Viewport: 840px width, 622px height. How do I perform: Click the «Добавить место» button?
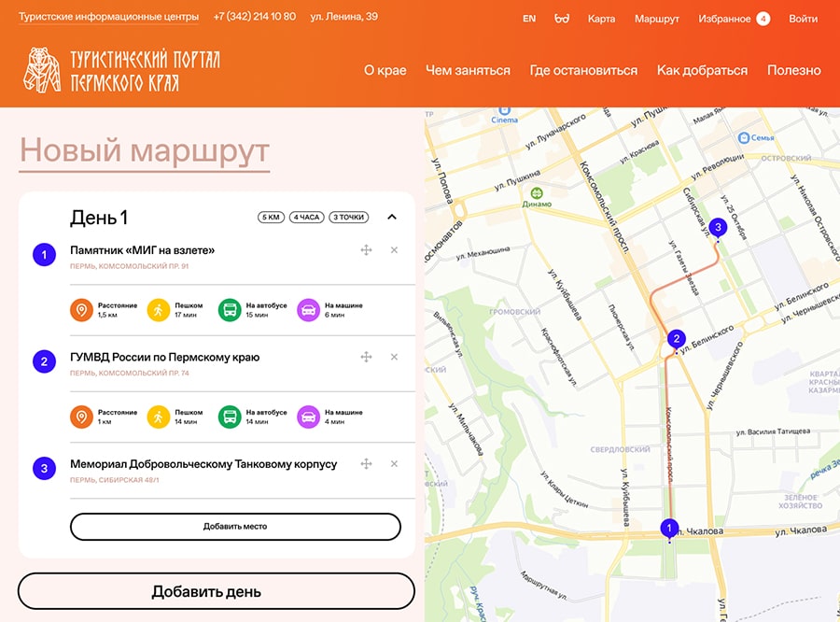[x=235, y=527]
